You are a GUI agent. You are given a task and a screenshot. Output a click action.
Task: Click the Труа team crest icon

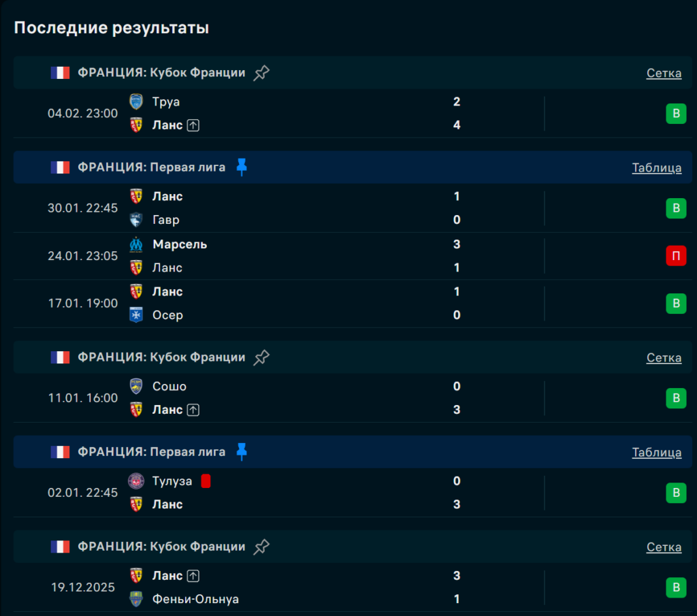click(x=136, y=102)
